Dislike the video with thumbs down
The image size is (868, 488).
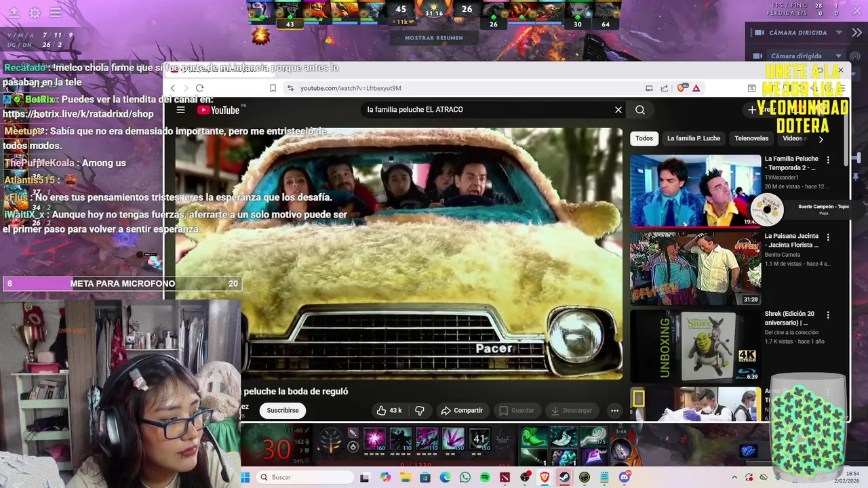pos(420,410)
